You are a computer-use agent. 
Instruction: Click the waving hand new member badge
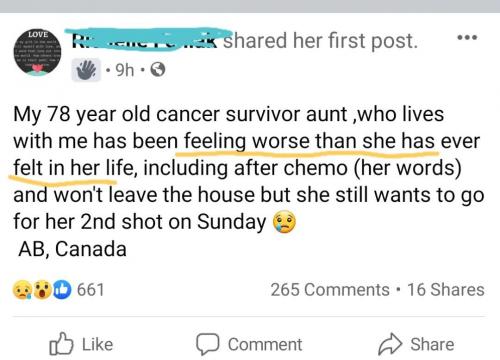coord(86,70)
